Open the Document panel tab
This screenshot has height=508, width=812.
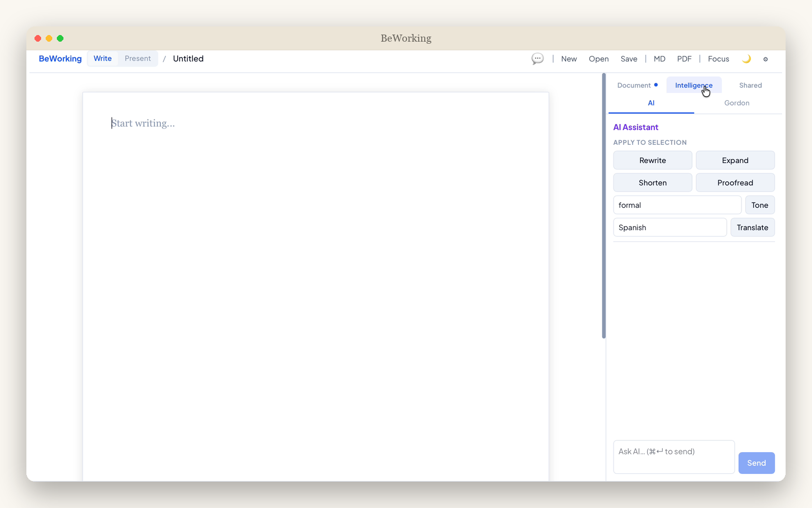click(x=637, y=85)
